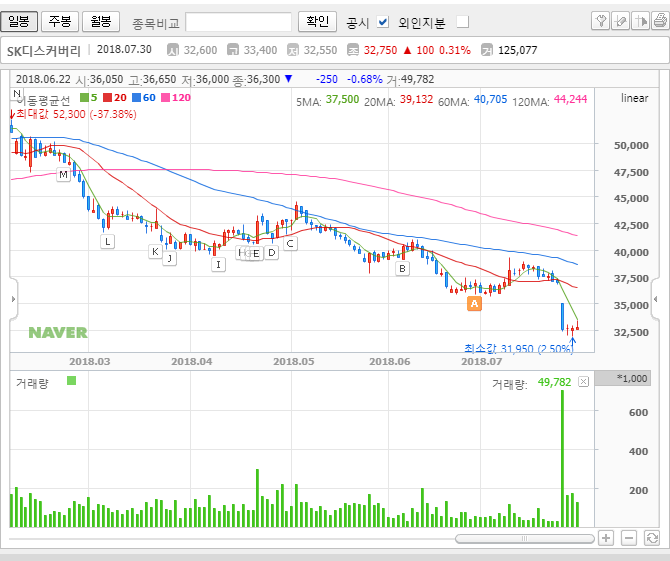Click the high price 고 icon

(x=233, y=50)
